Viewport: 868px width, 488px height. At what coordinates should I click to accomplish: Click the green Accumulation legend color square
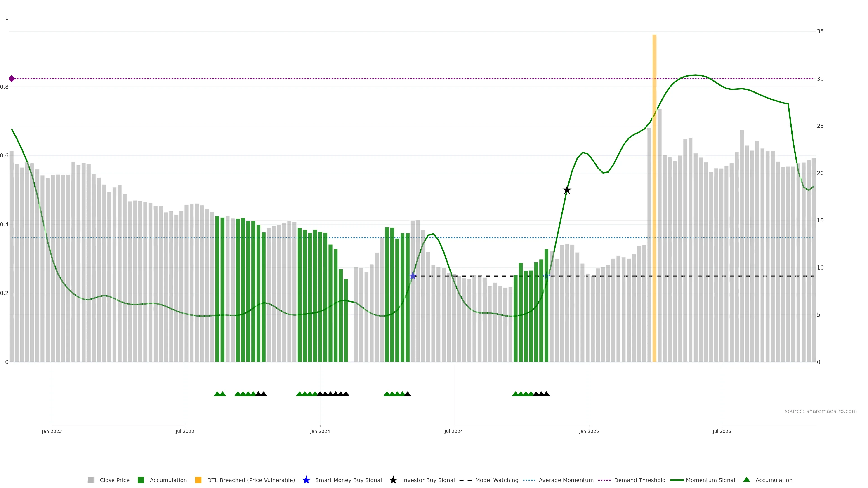141,480
